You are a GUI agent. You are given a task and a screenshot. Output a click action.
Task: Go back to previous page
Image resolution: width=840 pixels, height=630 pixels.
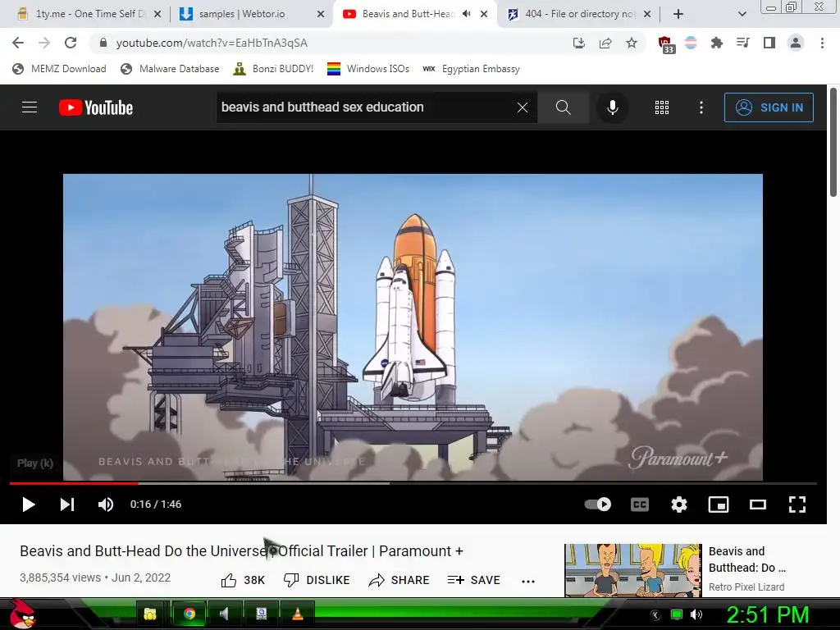coord(18,43)
